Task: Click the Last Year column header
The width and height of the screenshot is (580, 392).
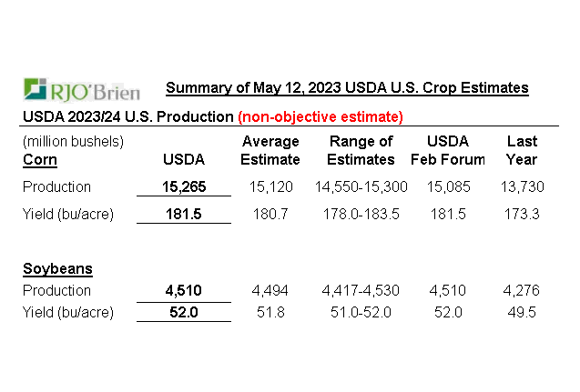Action: tap(522, 150)
